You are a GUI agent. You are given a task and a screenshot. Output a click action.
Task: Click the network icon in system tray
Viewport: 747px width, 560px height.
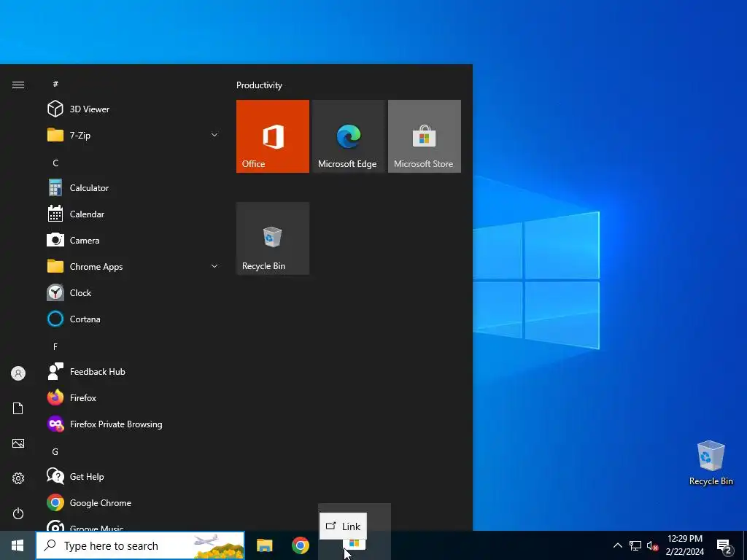pyautogui.click(x=635, y=545)
